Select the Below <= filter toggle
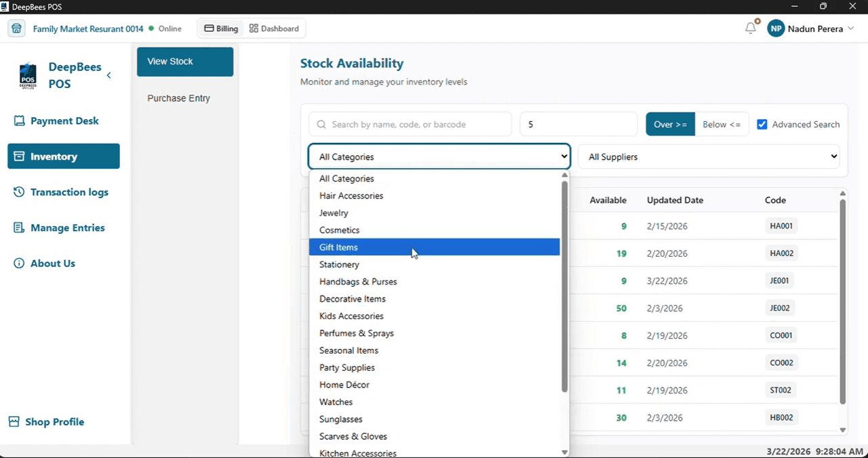 pyautogui.click(x=722, y=124)
